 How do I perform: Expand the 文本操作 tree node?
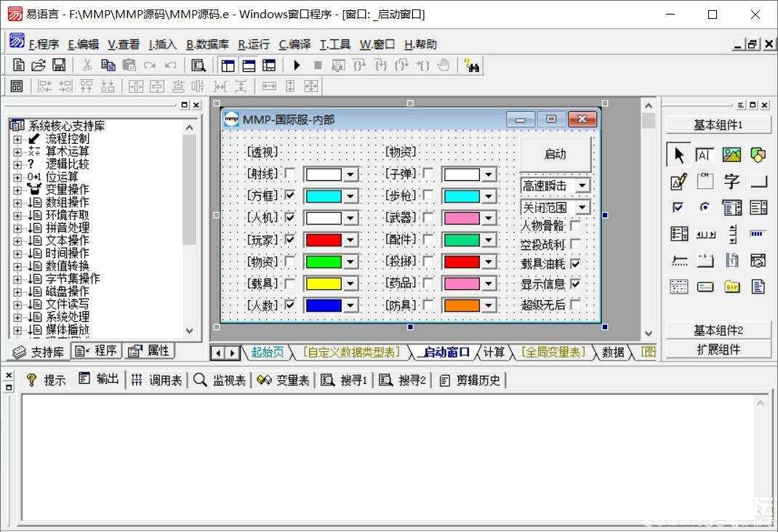17,241
